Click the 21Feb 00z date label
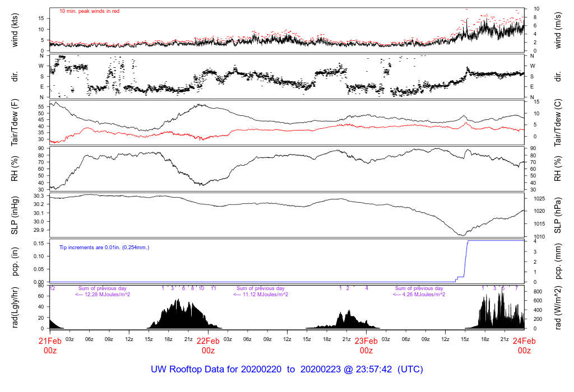The height and width of the screenshot is (392, 574). (x=50, y=346)
